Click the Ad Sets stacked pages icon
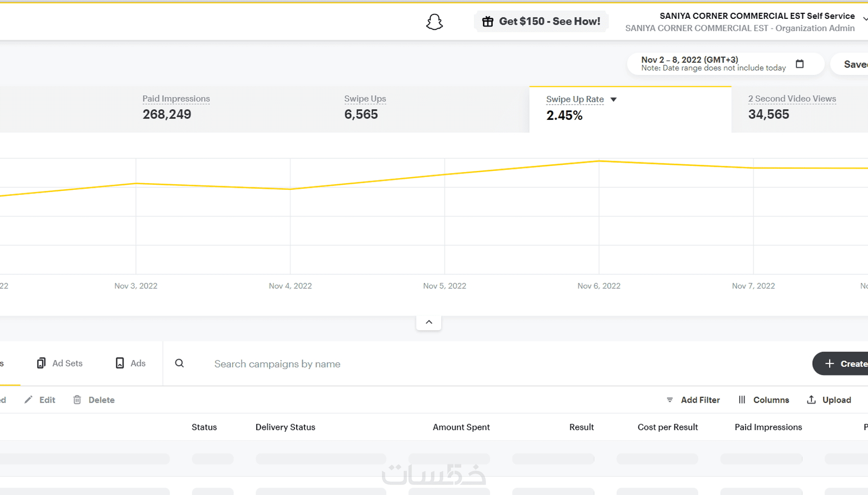Image resolution: width=868 pixels, height=495 pixels. tap(41, 363)
